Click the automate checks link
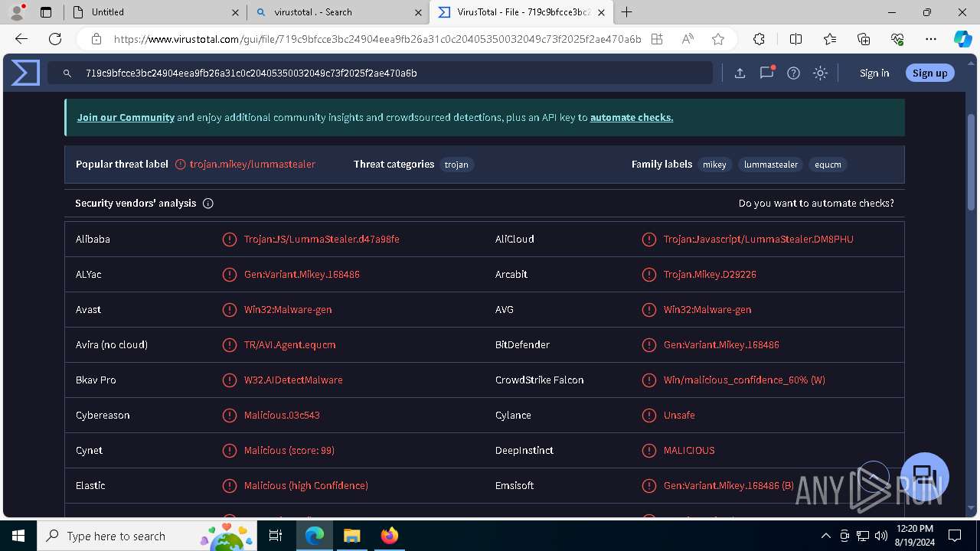 tap(632, 117)
